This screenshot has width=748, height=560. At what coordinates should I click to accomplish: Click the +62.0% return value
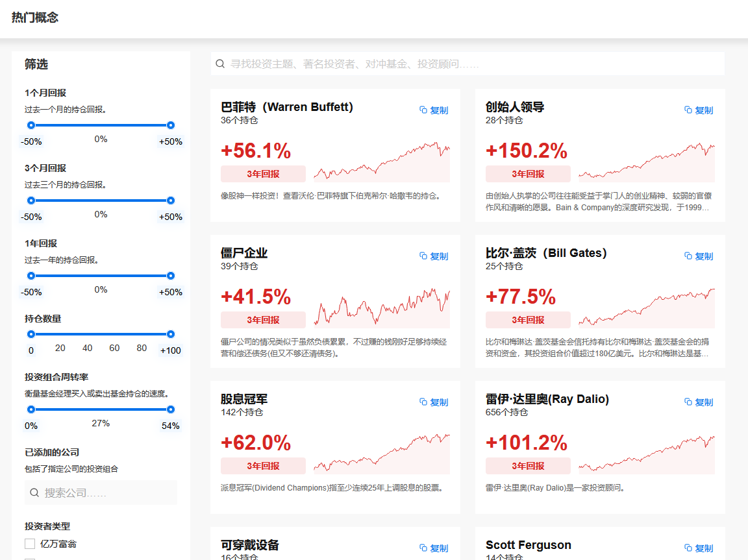[256, 443]
